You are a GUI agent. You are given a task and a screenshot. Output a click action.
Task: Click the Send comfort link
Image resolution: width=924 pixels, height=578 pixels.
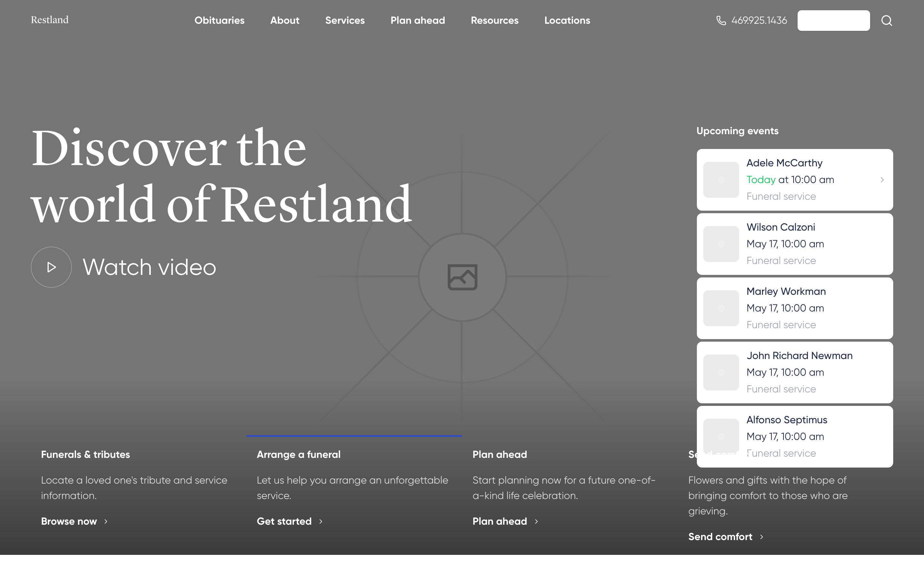[720, 537]
